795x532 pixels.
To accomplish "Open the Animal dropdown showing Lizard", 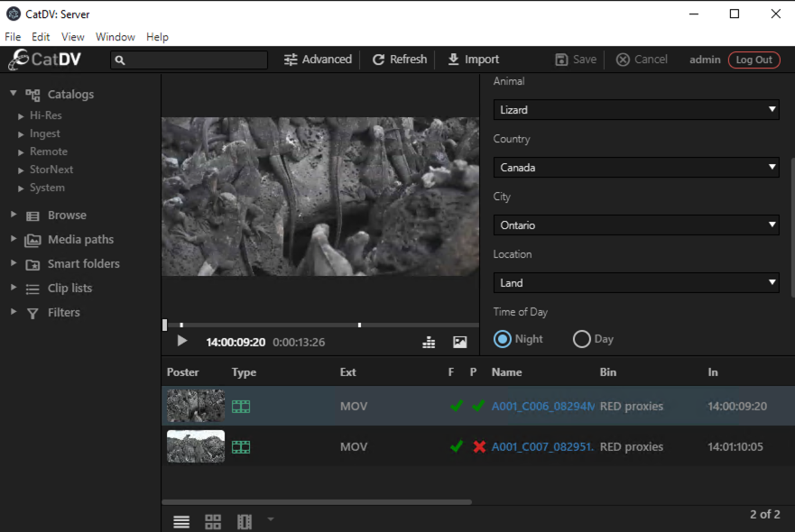I will 636,109.
